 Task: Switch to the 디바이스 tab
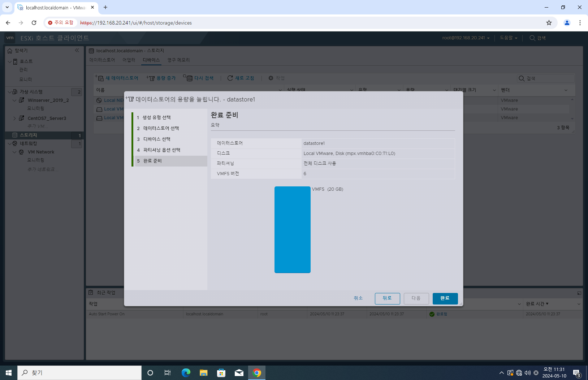[151, 60]
